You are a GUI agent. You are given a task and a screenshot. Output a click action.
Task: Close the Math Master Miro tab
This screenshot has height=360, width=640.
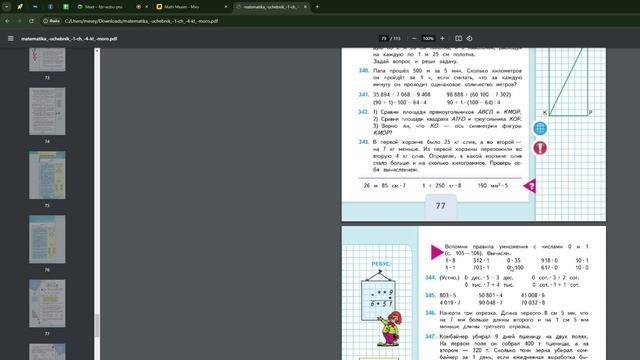click(x=226, y=7)
